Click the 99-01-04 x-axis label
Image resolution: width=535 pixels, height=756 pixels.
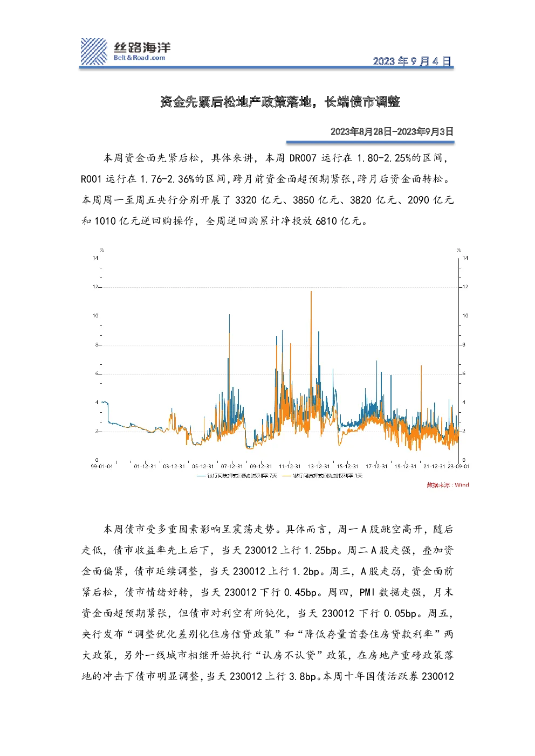(x=101, y=466)
